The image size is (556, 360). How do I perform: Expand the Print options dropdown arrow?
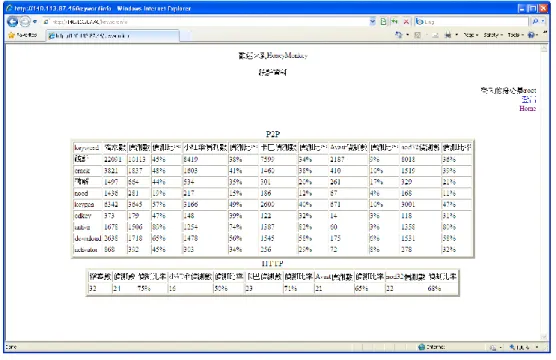coord(456,35)
